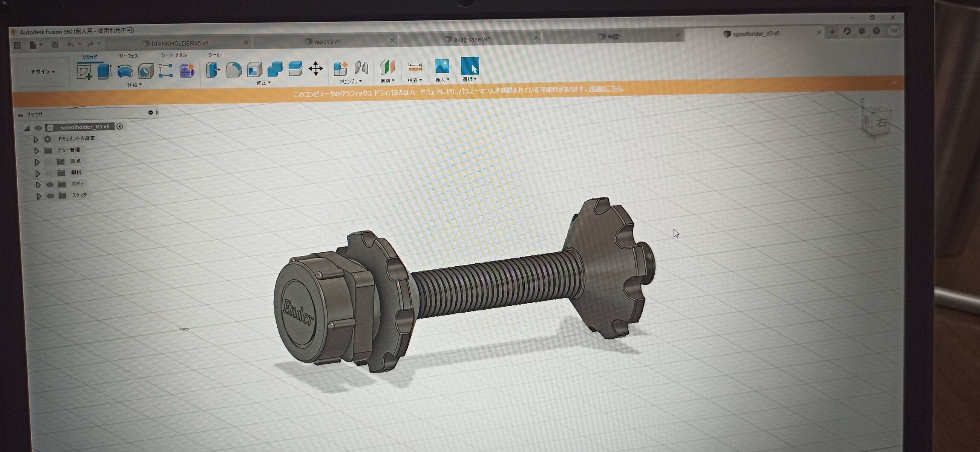980x452 pixels.
Task: Select the Revolve tool icon
Action: (125, 71)
